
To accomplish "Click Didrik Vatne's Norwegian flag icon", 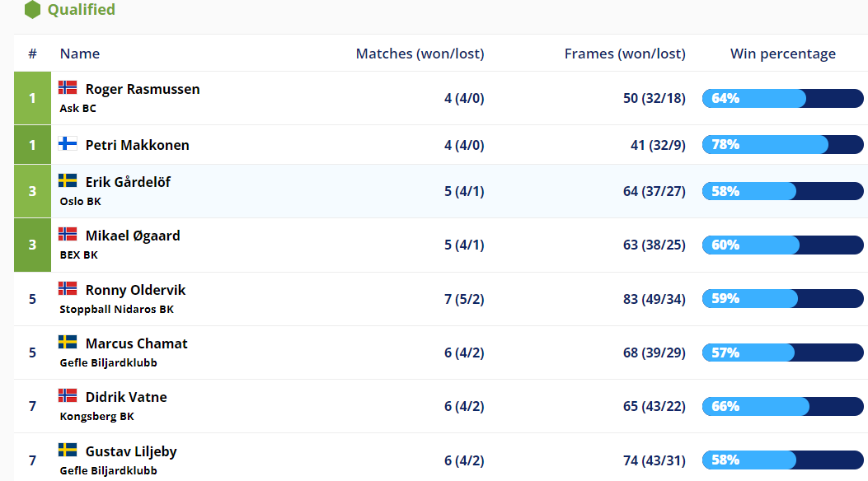I will coord(68,396).
